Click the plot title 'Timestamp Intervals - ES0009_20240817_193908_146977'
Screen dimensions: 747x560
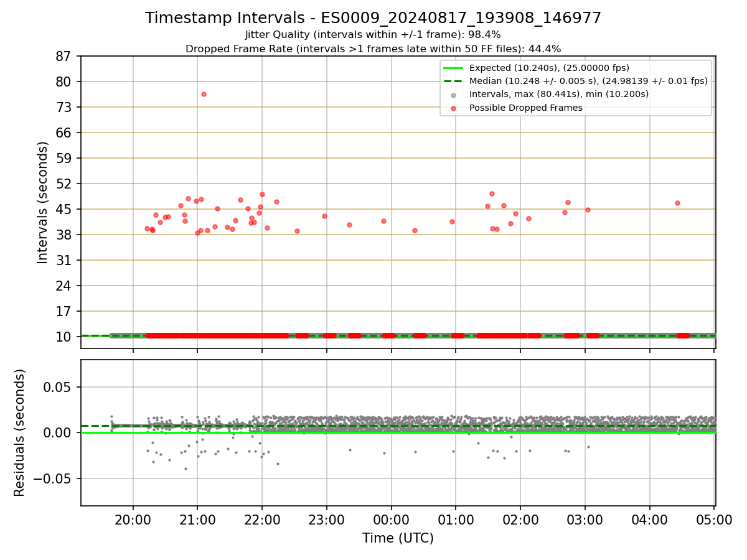pos(373,18)
